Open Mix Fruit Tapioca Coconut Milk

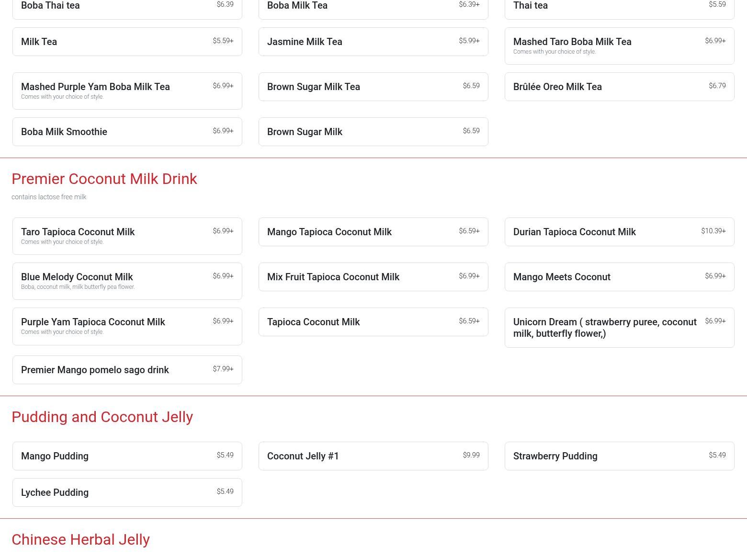point(373,277)
